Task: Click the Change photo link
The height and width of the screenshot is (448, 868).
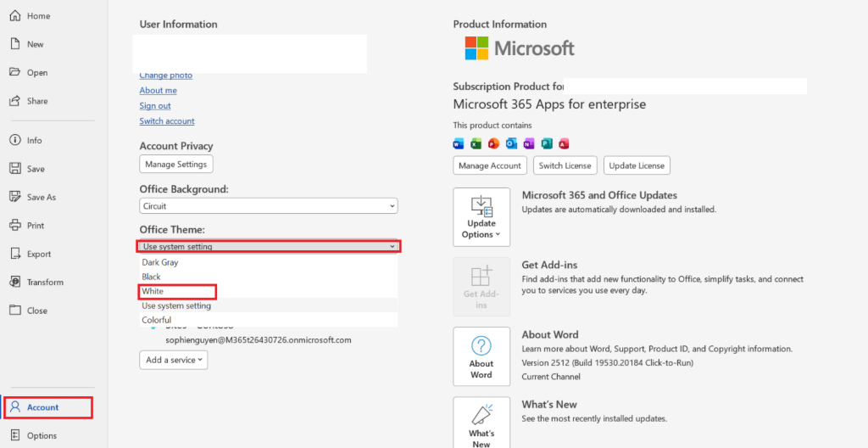Action: pyautogui.click(x=166, y=76)
